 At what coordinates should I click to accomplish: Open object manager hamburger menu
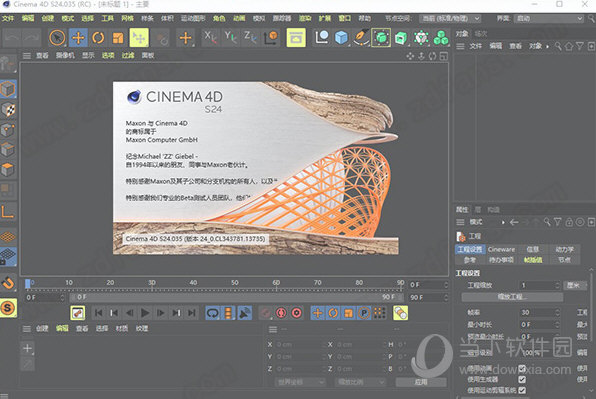460,46
